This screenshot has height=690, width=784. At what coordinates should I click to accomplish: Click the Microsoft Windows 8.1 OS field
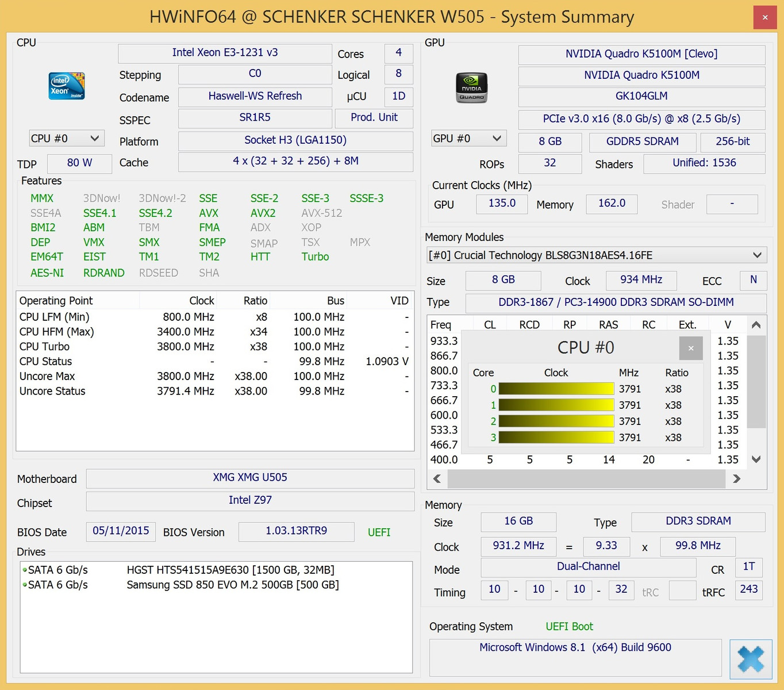pyautogui.click(x=575, y=657)
